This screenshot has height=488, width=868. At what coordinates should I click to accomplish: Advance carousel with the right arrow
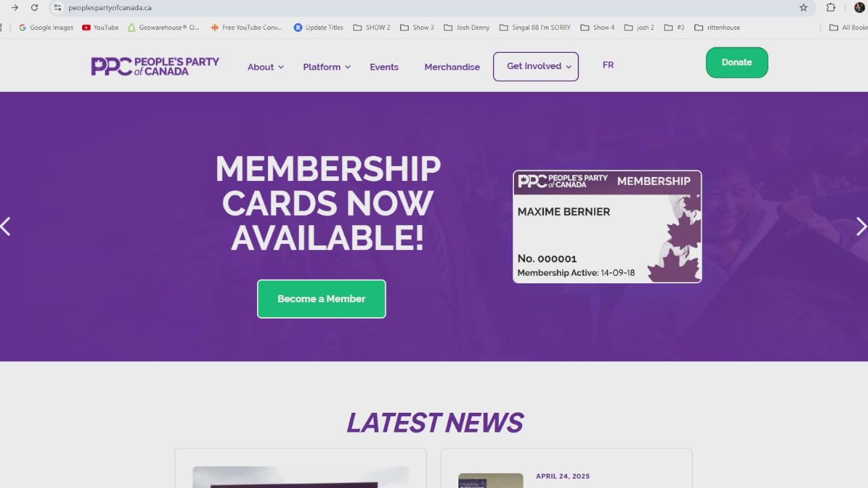(861, 226)
